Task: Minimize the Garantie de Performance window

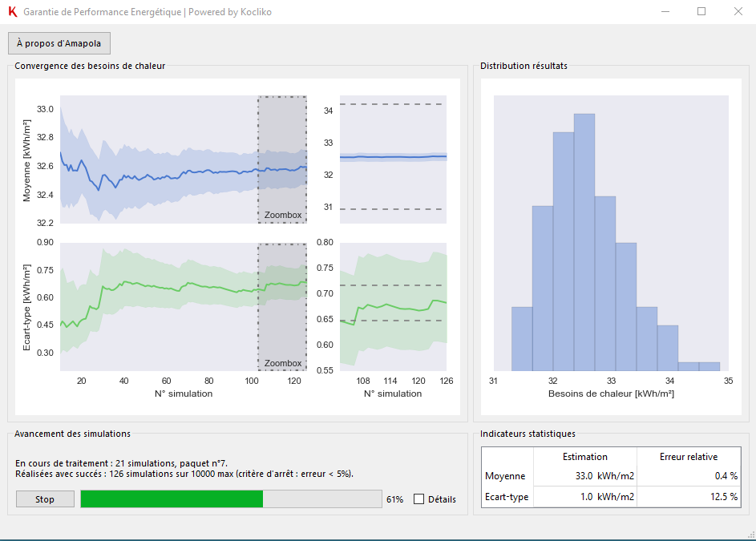Action: click(665, 11)
